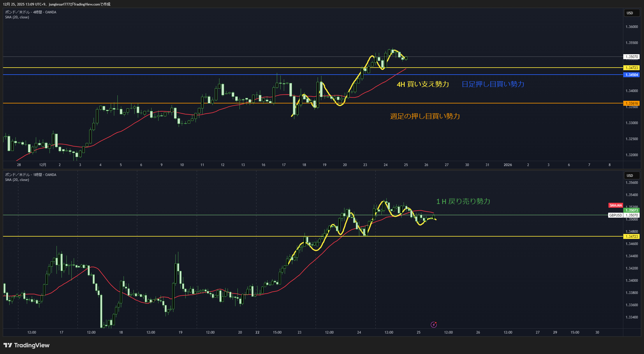Click the TradingView logo at the bottom left
Screen dimensions: 644x354
27,345
